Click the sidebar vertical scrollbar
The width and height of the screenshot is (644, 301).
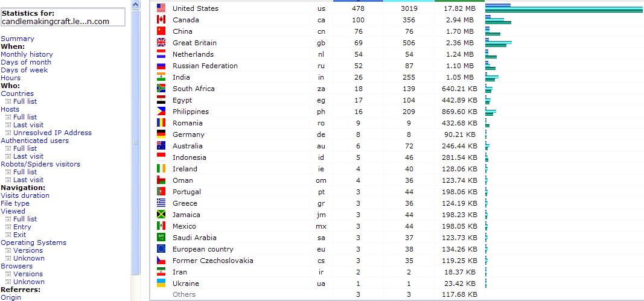click(x=136, y=143)
